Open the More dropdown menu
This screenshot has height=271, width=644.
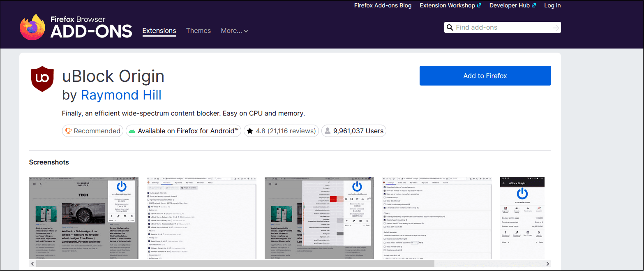click(234, 30)
